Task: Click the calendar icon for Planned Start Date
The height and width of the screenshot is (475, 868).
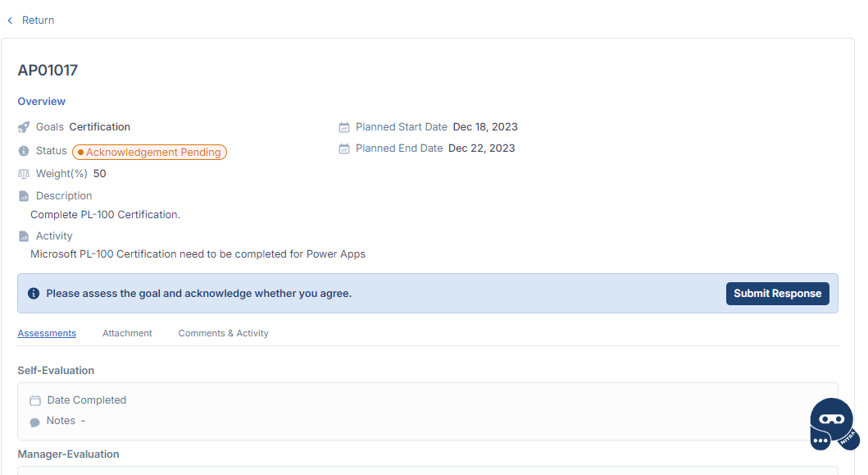Action: click(x=344, y=127)
